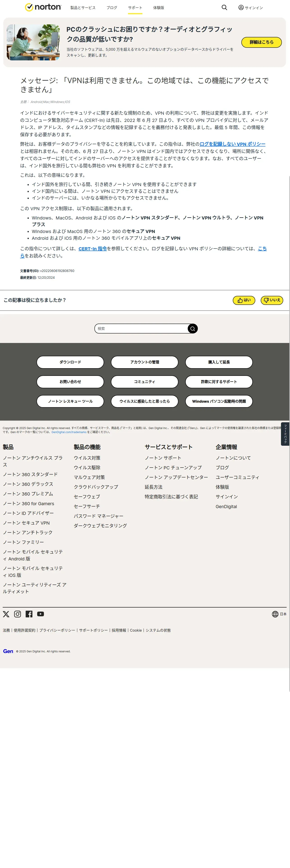Click 詳細はこちら banner button
Image resolution: width=290 pixels, height=868 pixels.
(261, 42)
